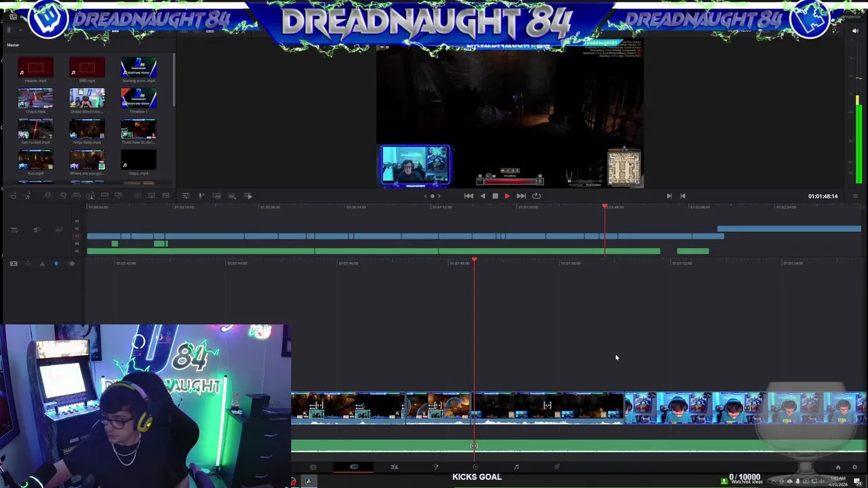
Task: Open the Color page tab
Action: [x=475, y=467]
